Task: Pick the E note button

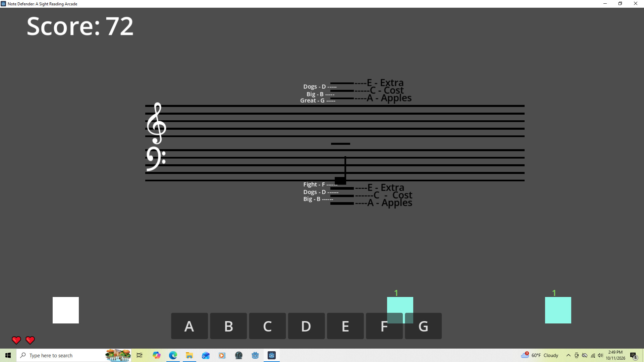Action: (x=345, y=326)
